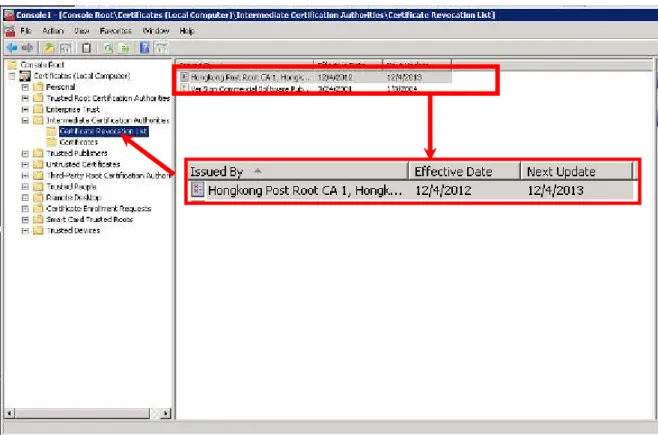658x435 pixels.
Task: Expand the Trusted People node
Action: click(x=25, y=186)
